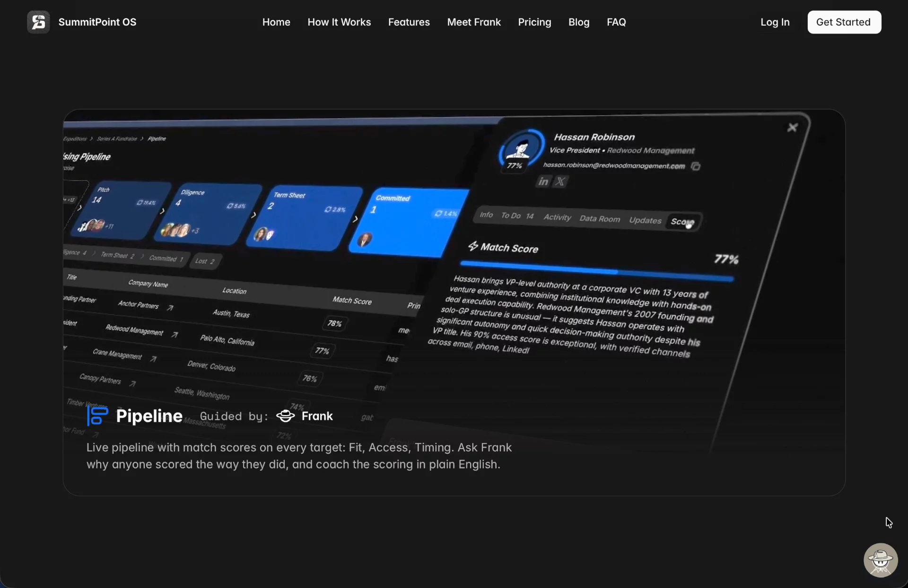The width and height of the screenshot is (908, 588).
Task: Open Redwood Management external link arrow
Action: click(x=175, y=335)
